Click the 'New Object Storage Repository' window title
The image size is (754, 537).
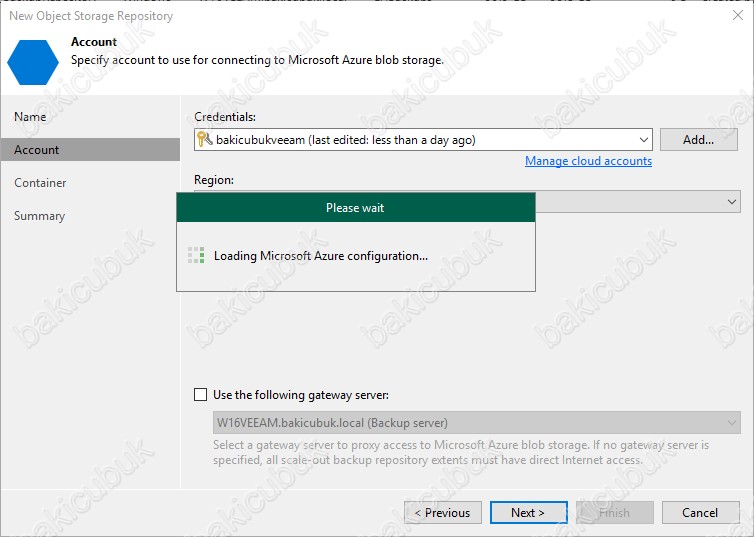91,16
